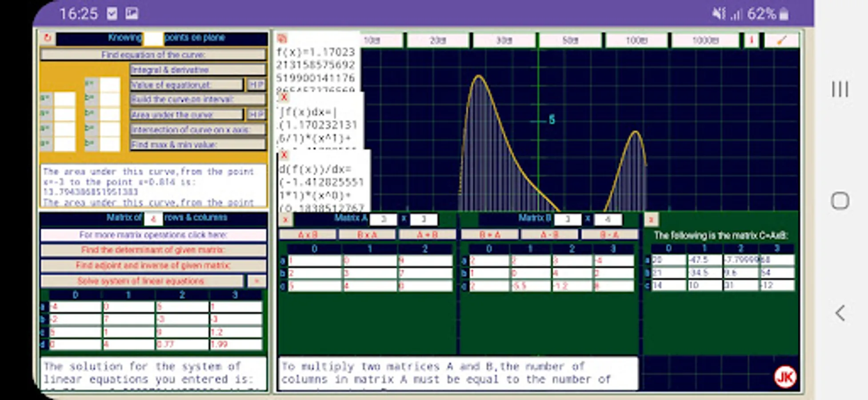Click the red copy icon above the f(x) equation
The height and width of the screenshot is (400, 868).
(x=282, y=39)
